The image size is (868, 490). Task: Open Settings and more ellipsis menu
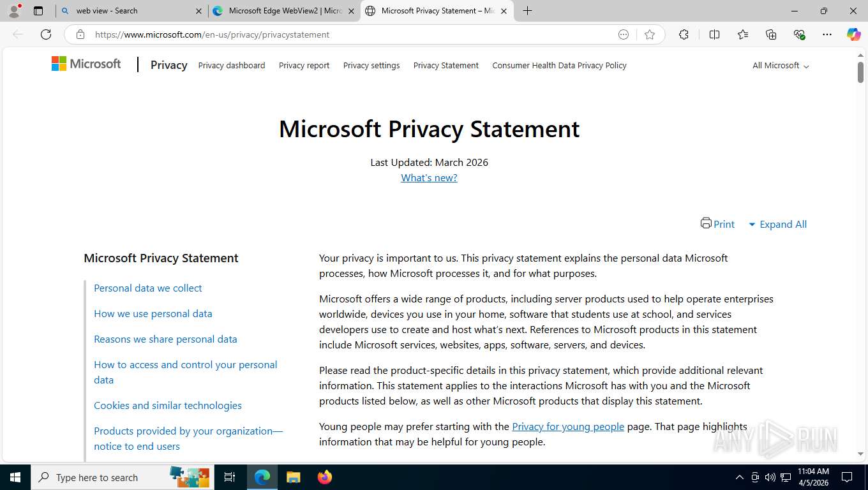(x=827, y=34)
